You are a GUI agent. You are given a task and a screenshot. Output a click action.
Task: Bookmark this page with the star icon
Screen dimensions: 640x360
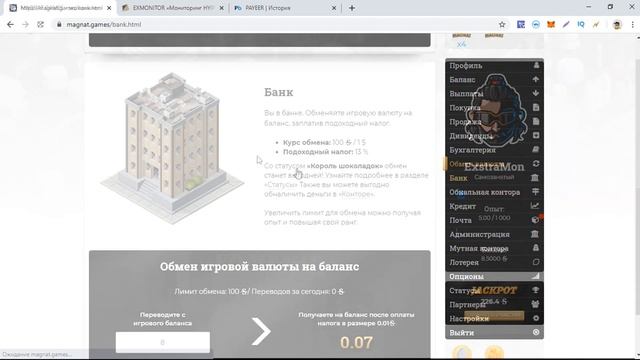click(502, 24)
